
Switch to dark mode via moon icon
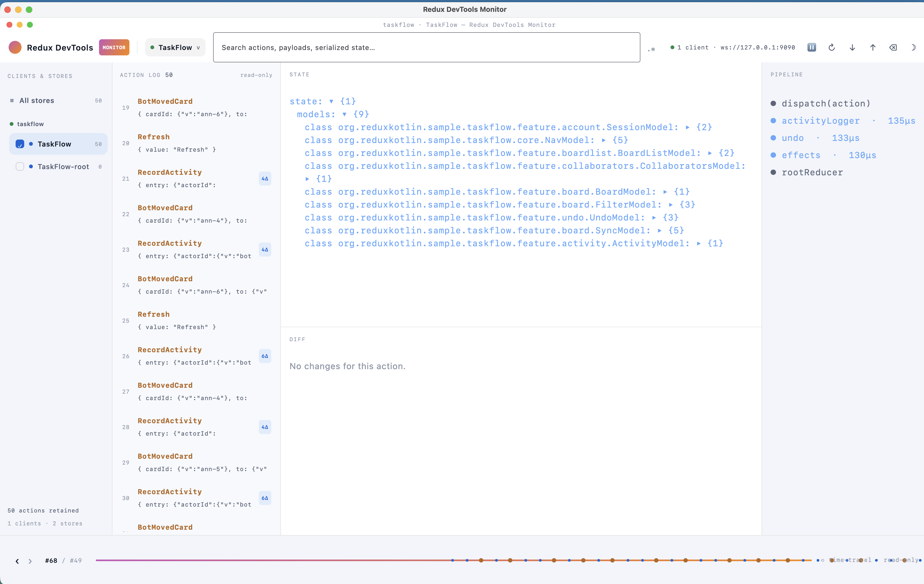click(x=913, y=47)
